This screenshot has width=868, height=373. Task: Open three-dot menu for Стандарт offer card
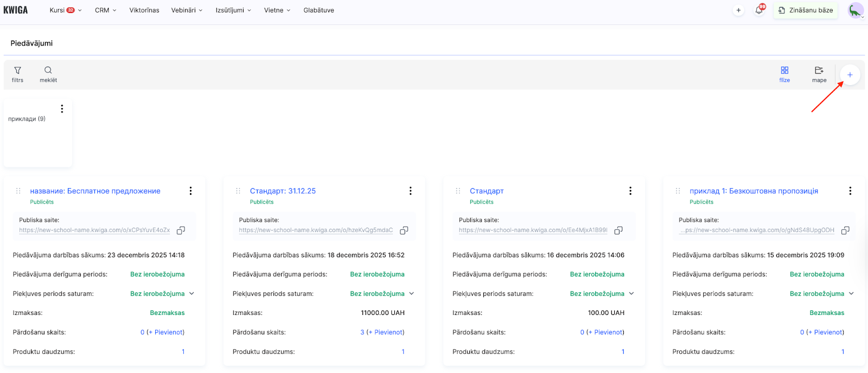630,191
